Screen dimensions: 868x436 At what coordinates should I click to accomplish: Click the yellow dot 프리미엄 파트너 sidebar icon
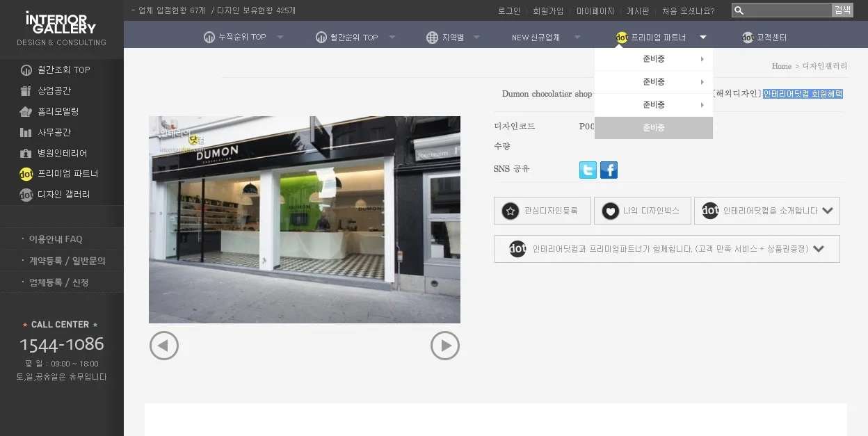click(26, 174)
